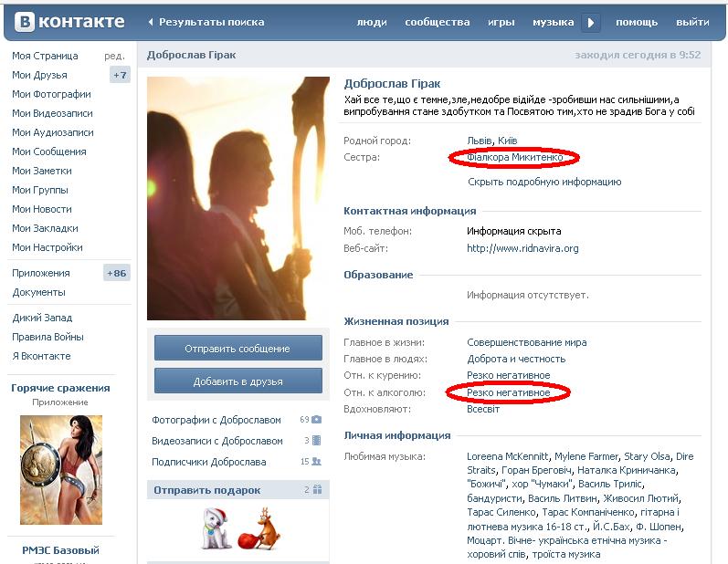Click alcohol attitude Резко негативное
This screenshot has width=728, height=564.
pos(509,392)
